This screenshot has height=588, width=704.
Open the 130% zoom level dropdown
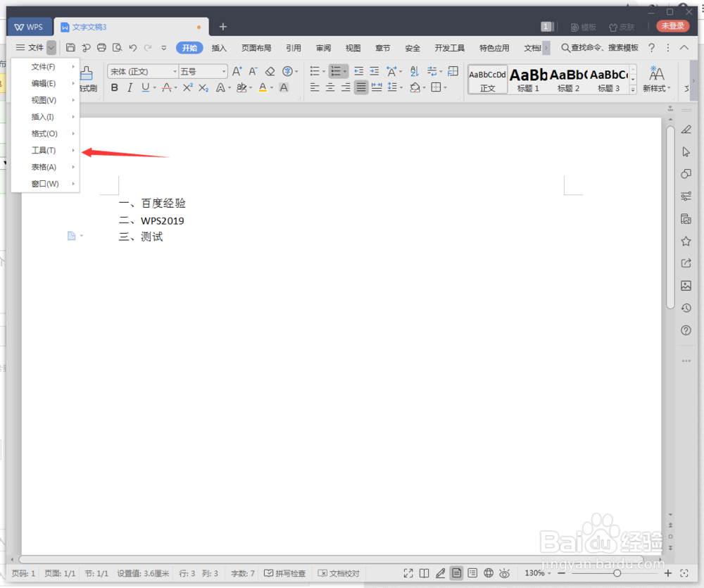tap(538, 573)
